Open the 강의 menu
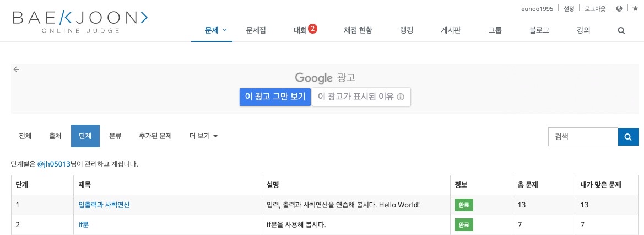The image size is (644, 235). [583, 30]
